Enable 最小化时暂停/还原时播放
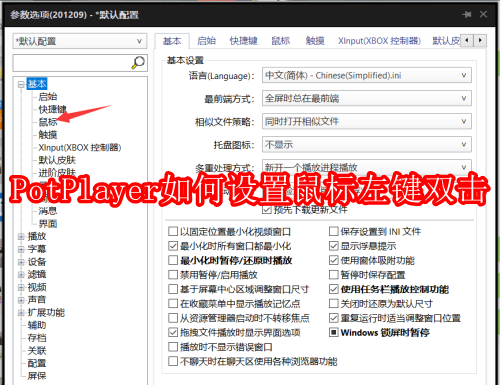Viewport: 500px width, 385px height. click(173, 260)
